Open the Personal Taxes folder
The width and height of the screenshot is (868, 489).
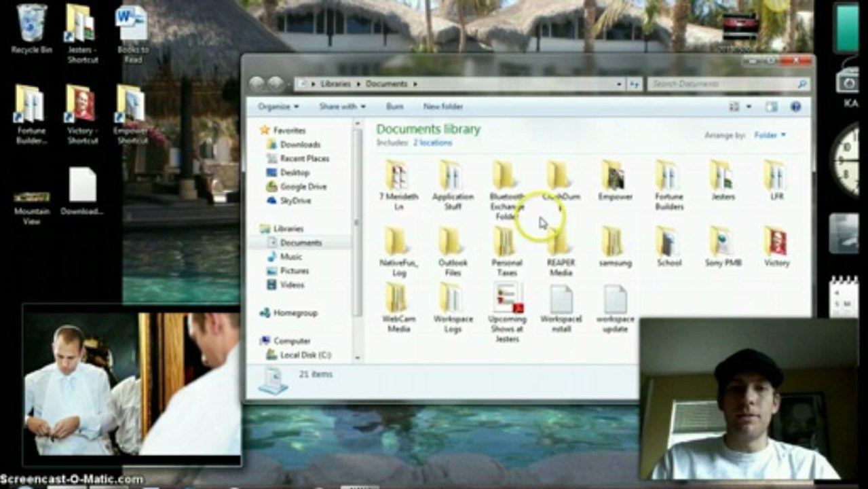click(x=506, y=251)
